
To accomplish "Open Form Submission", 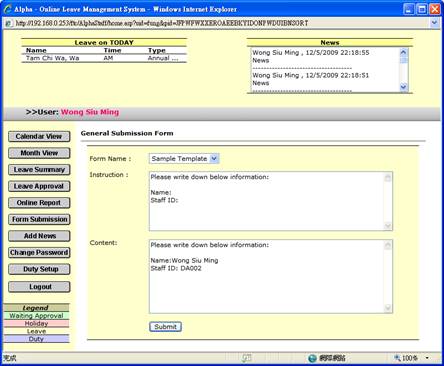I will pyautogui.click(x=39, y=219).
